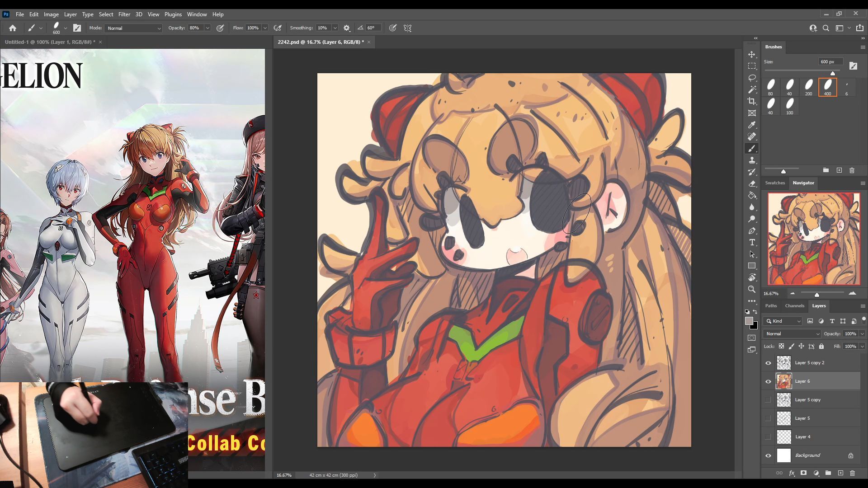
Task: Delete layer trash icon in Layers panel
Action: click(x=852, y=473)
